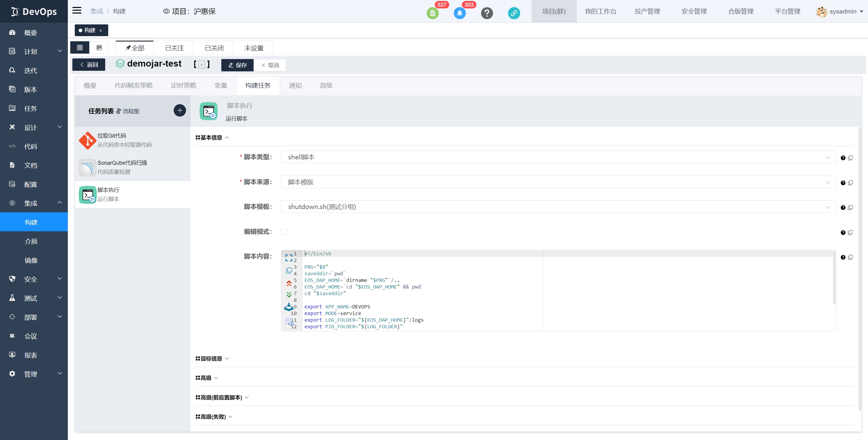Click the fullscreen icon in the script editor

point(289,258)
